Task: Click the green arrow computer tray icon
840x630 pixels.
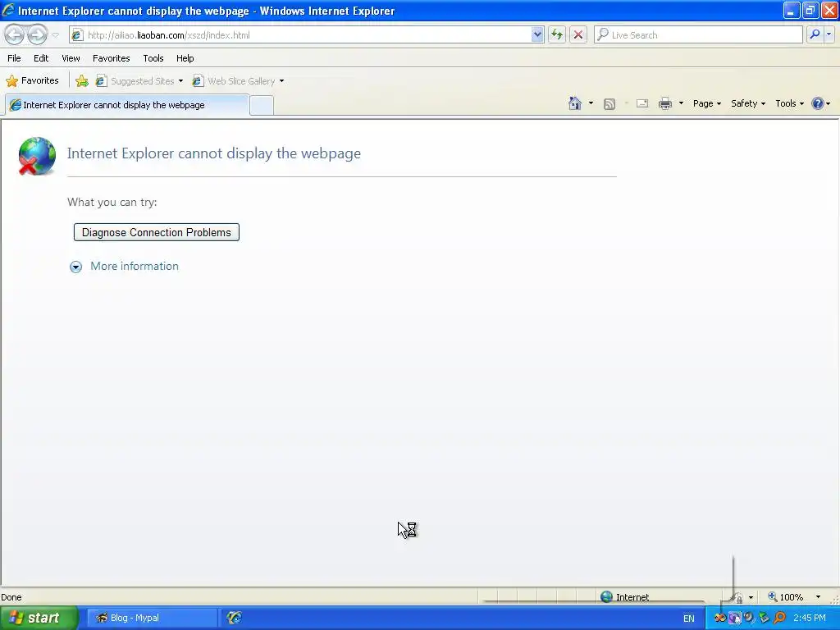Action: 764,618
